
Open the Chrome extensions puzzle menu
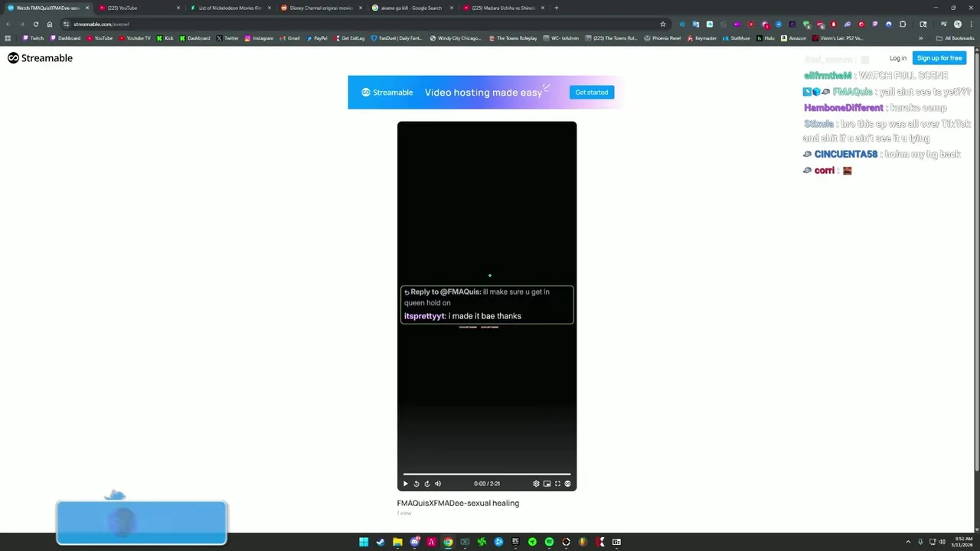click(902, 24)
